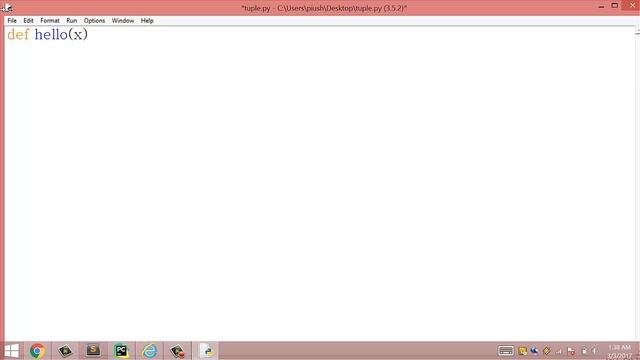Click the volume speaker tray icon
This screenshot has width=640, height=360.
(595, 351)
